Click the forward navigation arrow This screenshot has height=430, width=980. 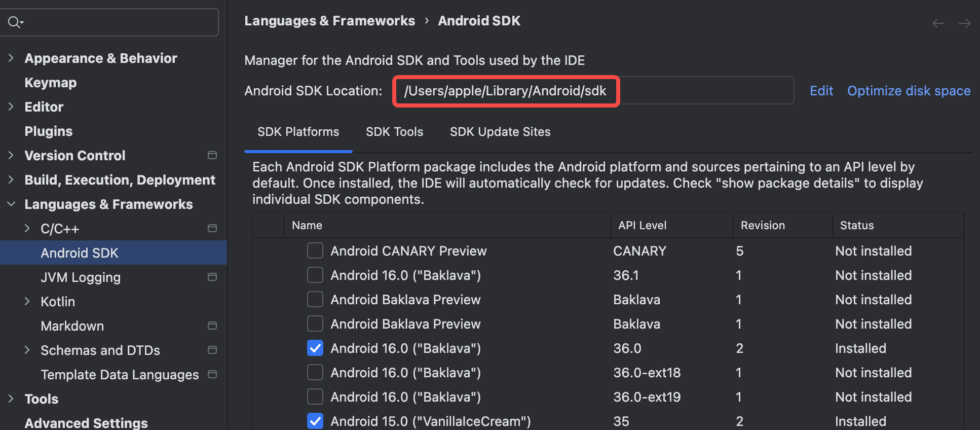(965, 23)
